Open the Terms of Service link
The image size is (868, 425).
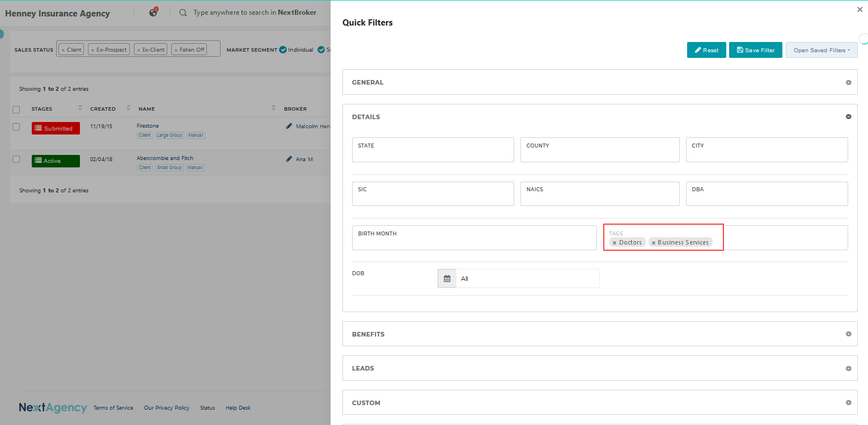113,408
